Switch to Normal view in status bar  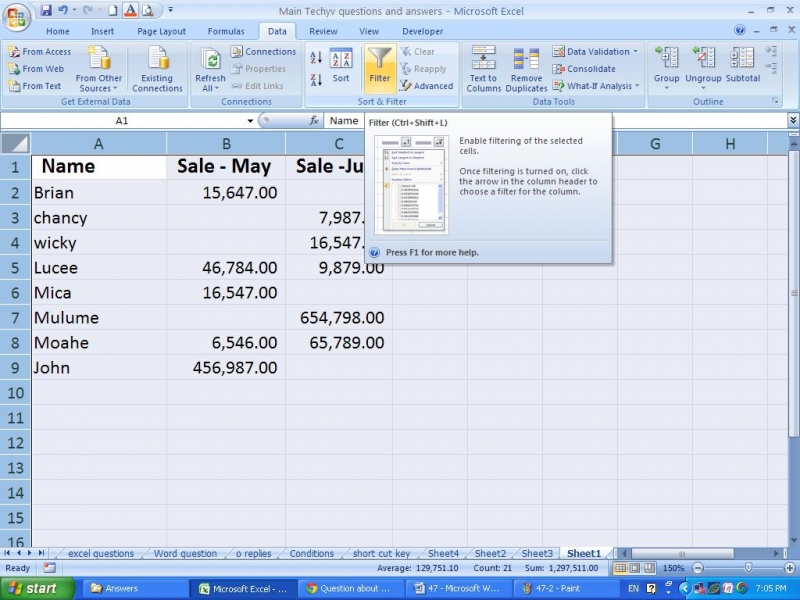(x=621, y=568)
